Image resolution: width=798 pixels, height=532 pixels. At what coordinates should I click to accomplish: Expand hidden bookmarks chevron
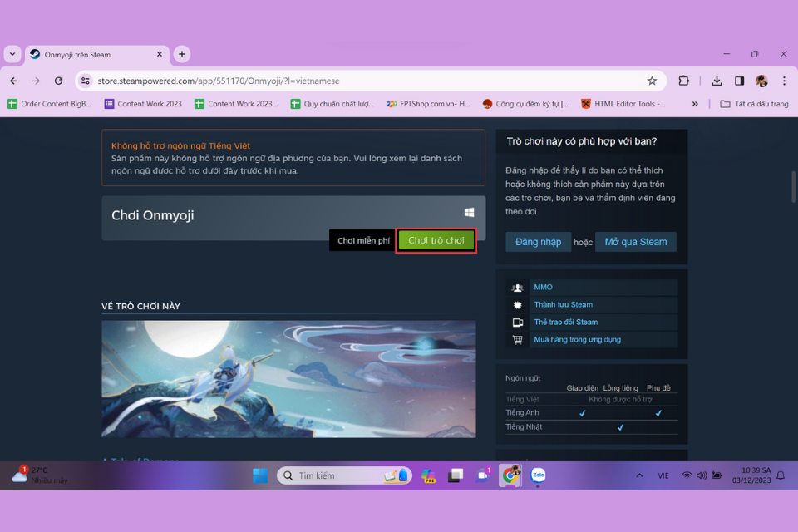(x=695, y=104)
